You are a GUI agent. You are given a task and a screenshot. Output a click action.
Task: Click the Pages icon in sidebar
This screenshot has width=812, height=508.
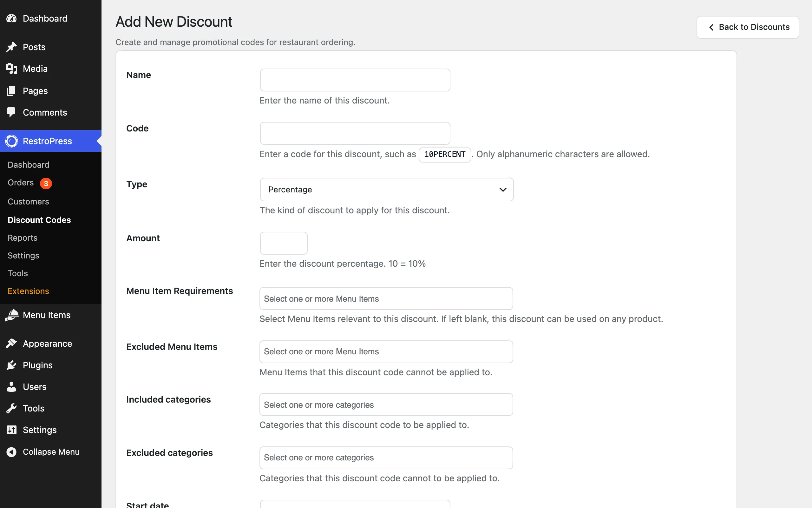tap(11, 91)
